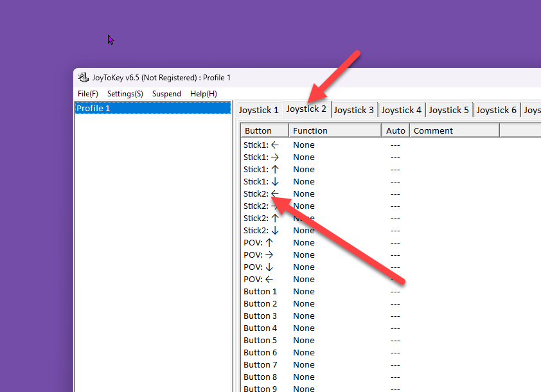Click the None function of Button 1
Viewport: 541px width, 392px height.
coord(304,292)
